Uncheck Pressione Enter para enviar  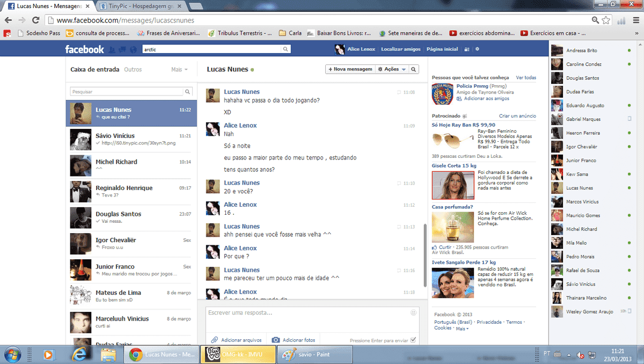413,340
